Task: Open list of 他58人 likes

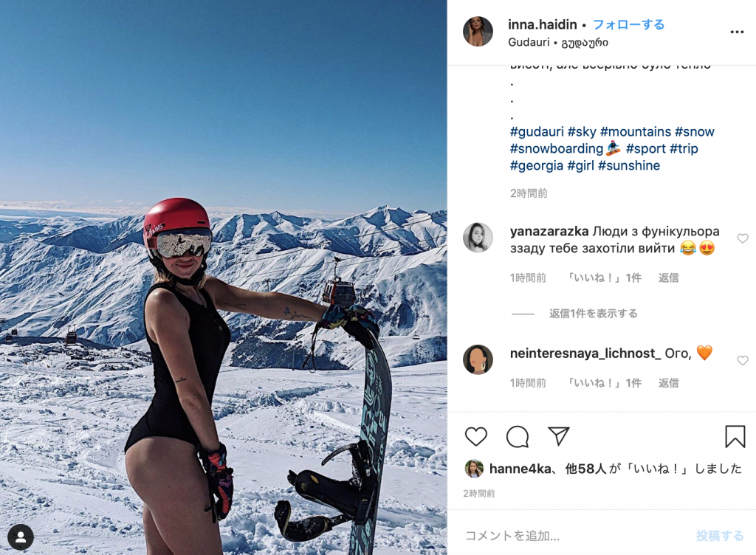Action: [585, 469]
